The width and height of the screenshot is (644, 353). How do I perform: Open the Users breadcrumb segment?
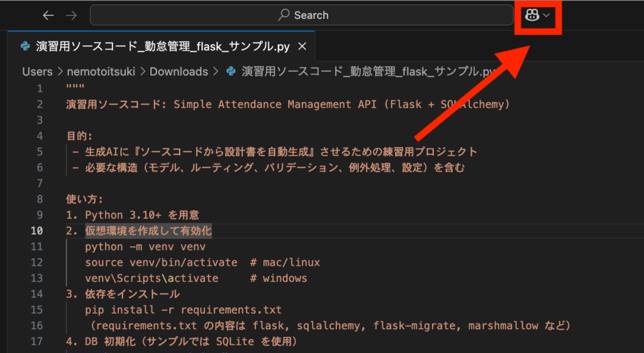37,72
